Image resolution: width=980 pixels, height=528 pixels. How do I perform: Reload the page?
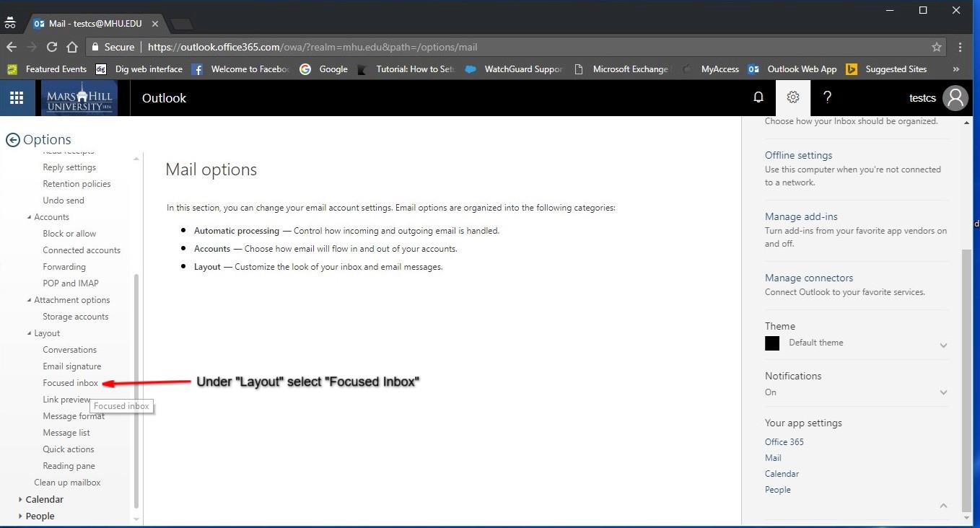point(52,47)
